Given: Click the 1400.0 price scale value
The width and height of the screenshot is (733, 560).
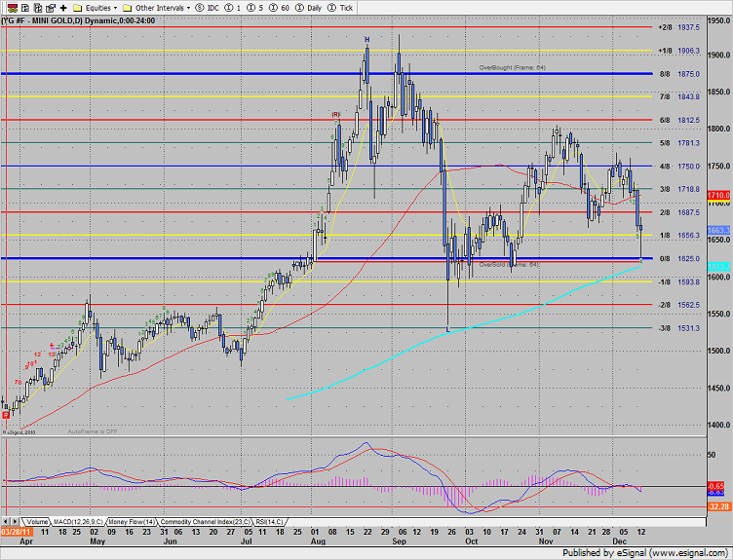Looking at the screenshot, I should pos(719,425).
